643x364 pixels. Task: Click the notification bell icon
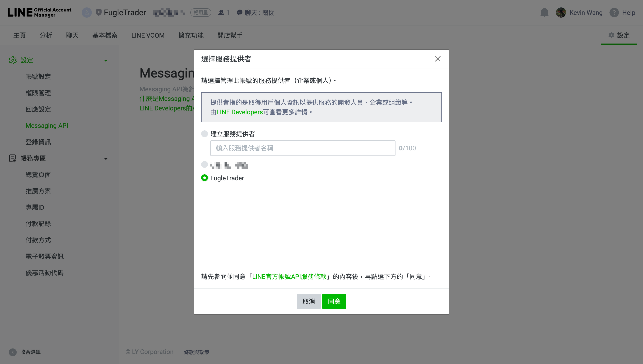pos(544,13)
